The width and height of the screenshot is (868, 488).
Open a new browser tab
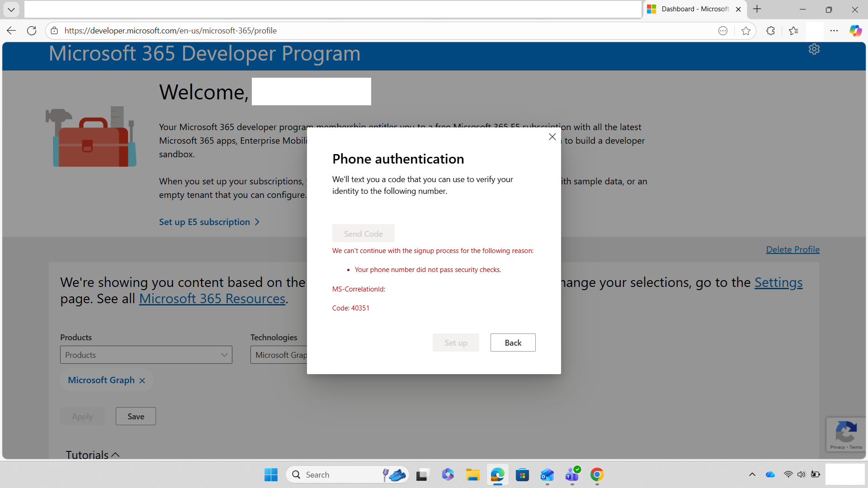coord(757,9)
